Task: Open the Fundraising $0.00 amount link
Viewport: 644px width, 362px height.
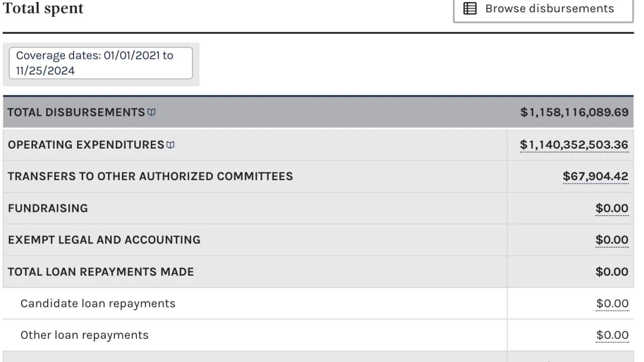Action: pos(612,208)
